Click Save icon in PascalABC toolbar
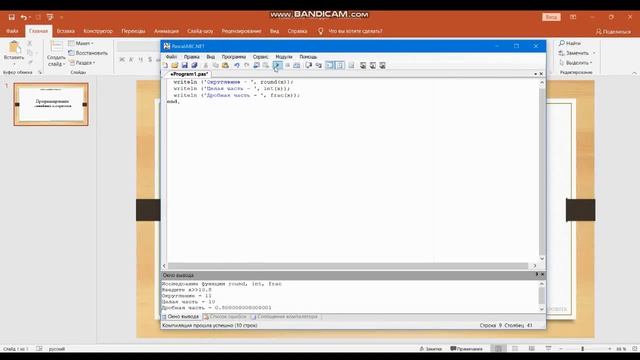 pos(184,65)
